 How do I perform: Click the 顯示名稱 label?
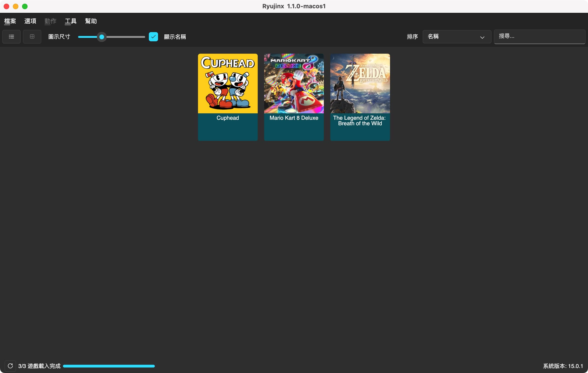point(175,37)
